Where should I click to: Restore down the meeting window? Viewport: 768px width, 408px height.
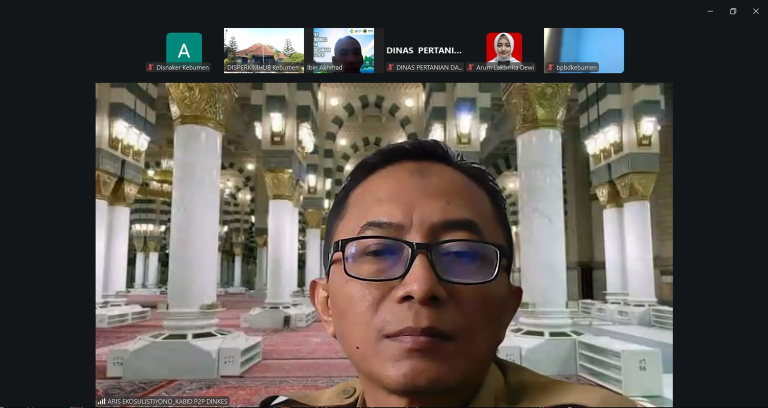[733, 11]
